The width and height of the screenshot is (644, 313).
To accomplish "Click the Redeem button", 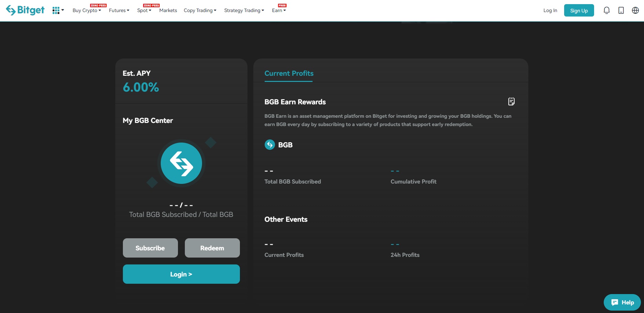I will pyautogui.click(x=212, y=248).
